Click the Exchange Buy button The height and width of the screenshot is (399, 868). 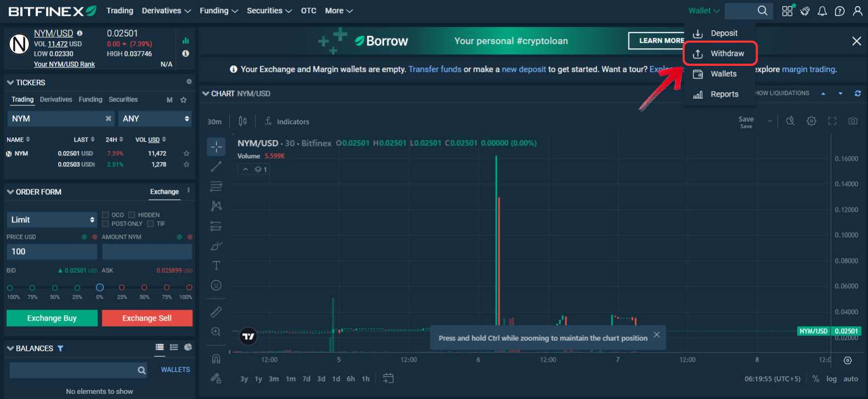[52, 318]
